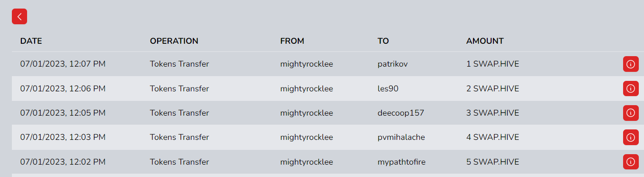Click the red back arrow button

tap(19, 16)
